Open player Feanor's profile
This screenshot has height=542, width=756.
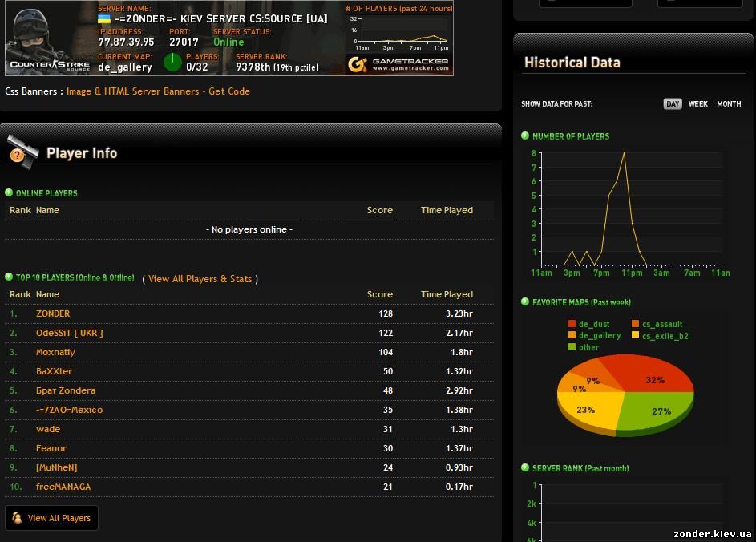[51, 448]
